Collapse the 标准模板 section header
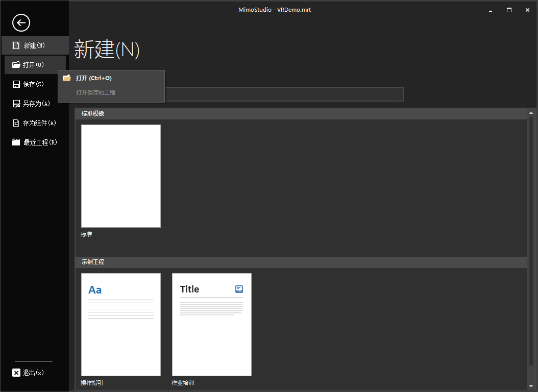 point(301,113)
